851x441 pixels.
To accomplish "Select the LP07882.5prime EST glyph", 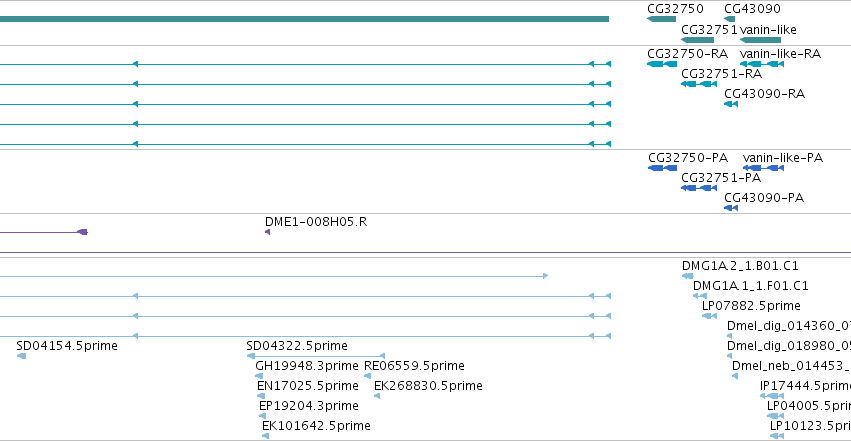I will pyautogui.click(x=709, y=316).
